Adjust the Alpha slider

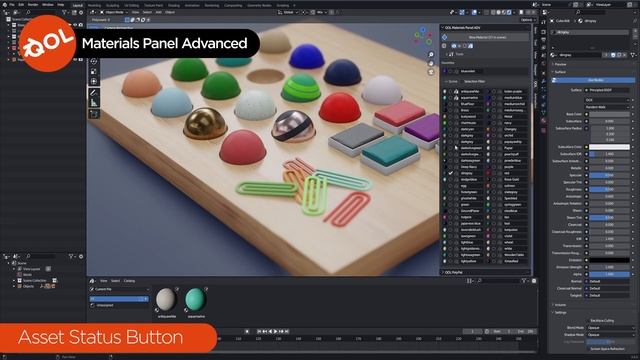tap(609, 274)
